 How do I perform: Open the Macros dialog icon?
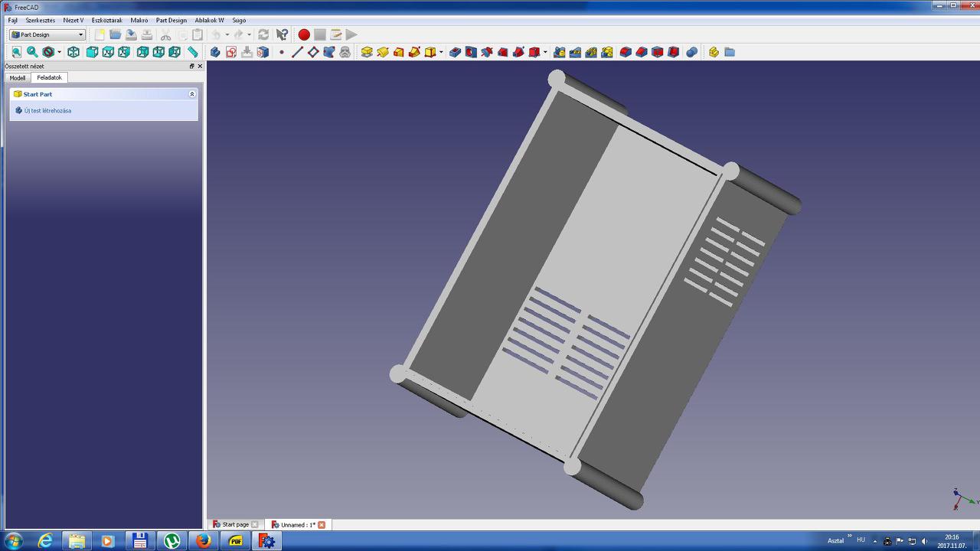tap(336, 34)
